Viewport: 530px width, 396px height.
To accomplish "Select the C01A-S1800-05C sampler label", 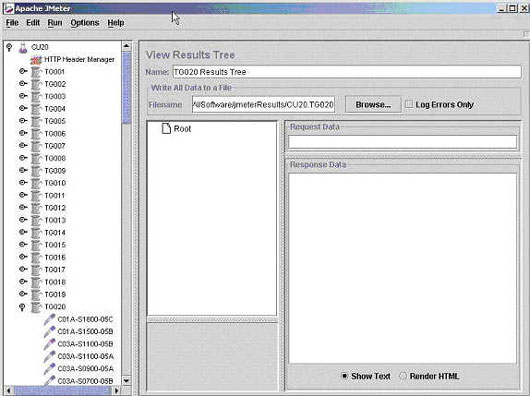I will [85, 319].
